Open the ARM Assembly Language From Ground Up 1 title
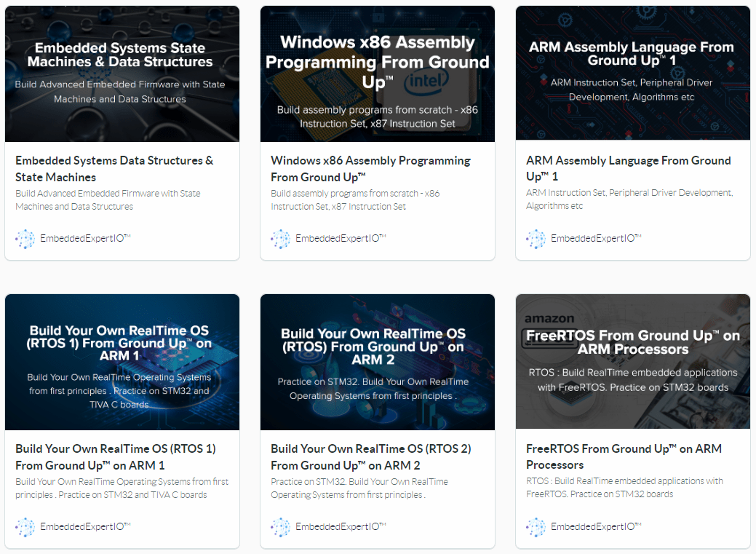This screenshot has height=554, width=756. pyautogui.click(x=628, y=168)
